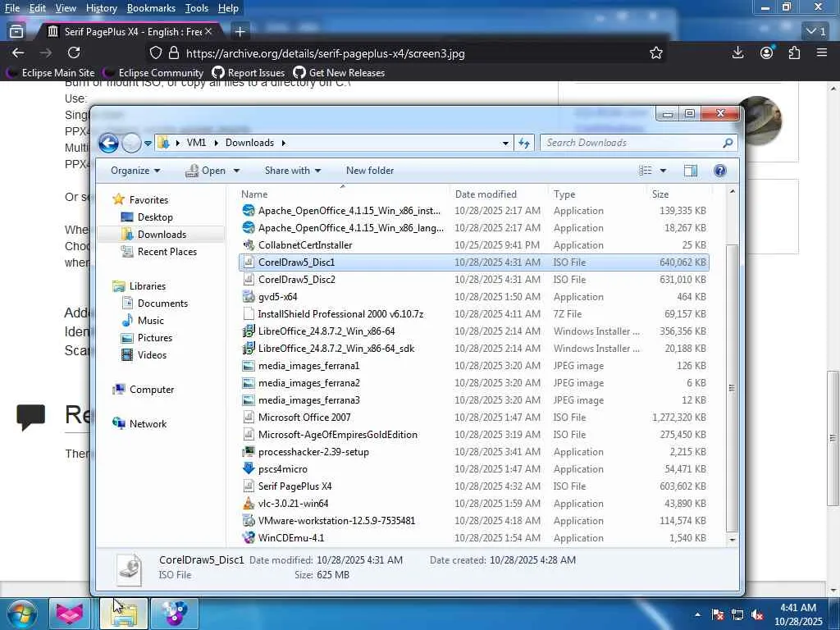Select Apache_OpenOffice_4.1.15_Win_x86_inst file icon

coord(249,211)
